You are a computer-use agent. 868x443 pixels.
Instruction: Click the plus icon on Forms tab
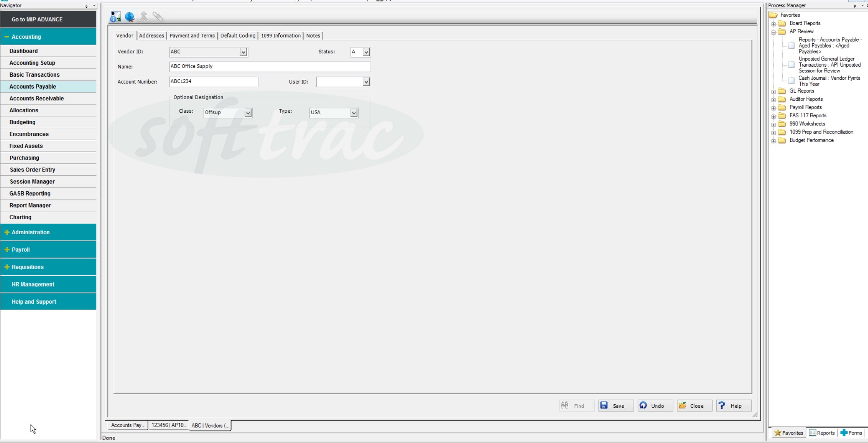(844, 433)
